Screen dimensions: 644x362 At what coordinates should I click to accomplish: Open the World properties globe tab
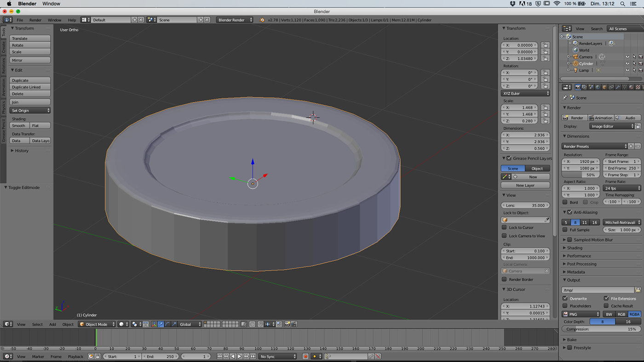coord(598,87)
